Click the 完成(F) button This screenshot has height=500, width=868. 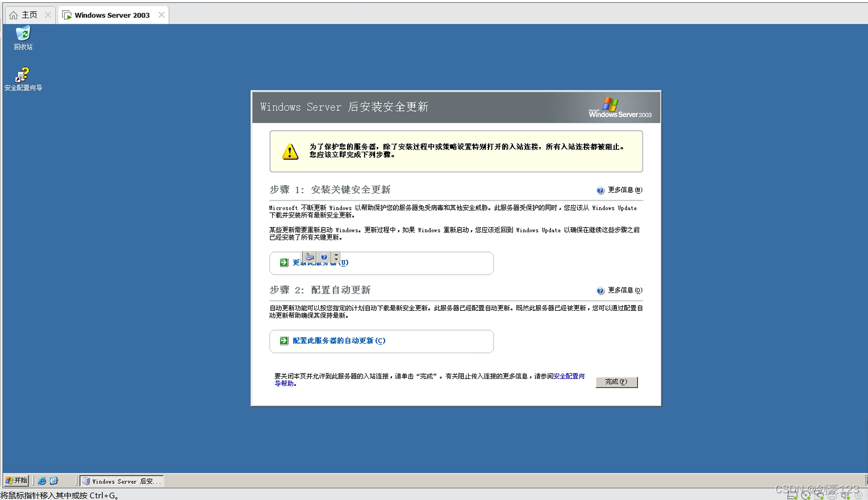(616, 382)
